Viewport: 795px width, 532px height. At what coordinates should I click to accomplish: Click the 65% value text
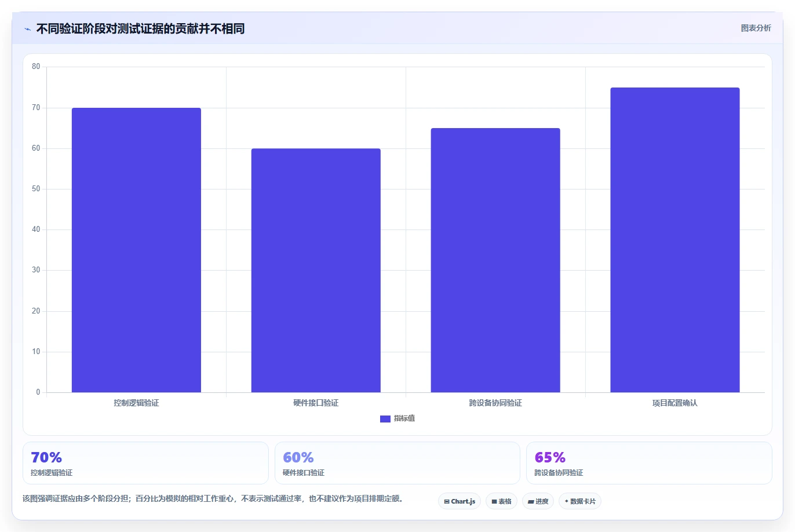click(x=550, y=457)
